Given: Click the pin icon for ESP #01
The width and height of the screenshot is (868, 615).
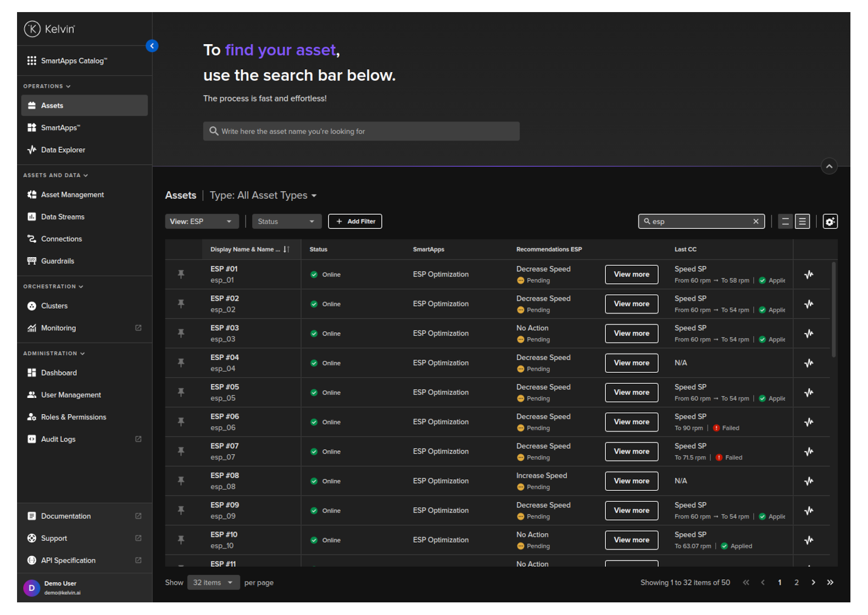Looking at the screenshot, I should [181, 274].
